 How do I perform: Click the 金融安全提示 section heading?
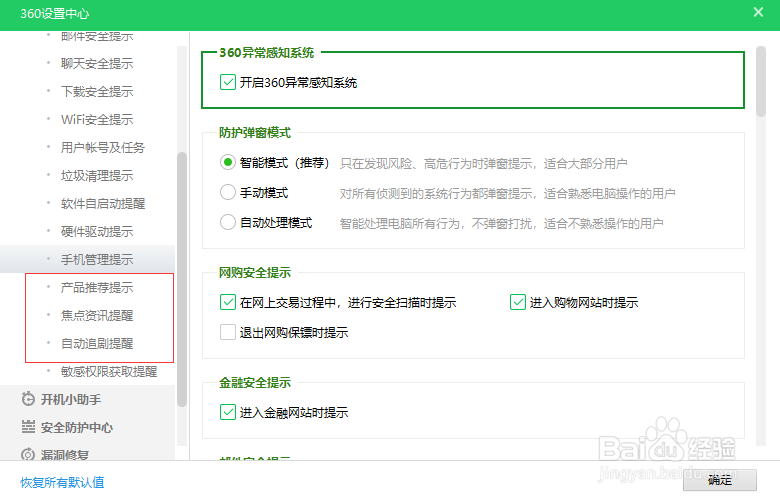(255, 383)
